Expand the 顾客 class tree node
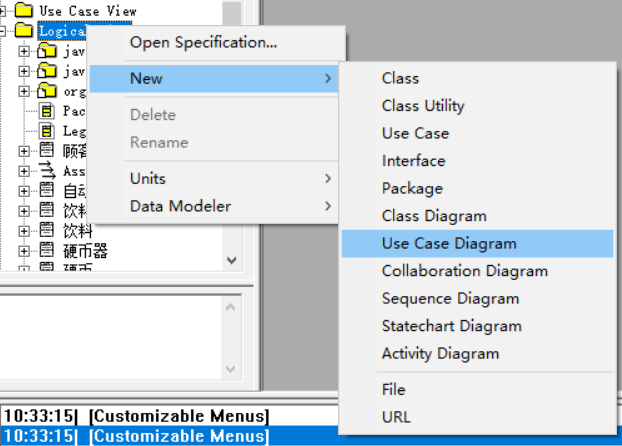This screenshot has height=446, width=622. pos(25,151)
